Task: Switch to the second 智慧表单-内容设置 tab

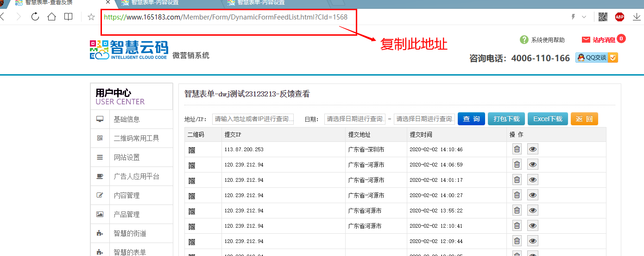Action: [261, 3]
